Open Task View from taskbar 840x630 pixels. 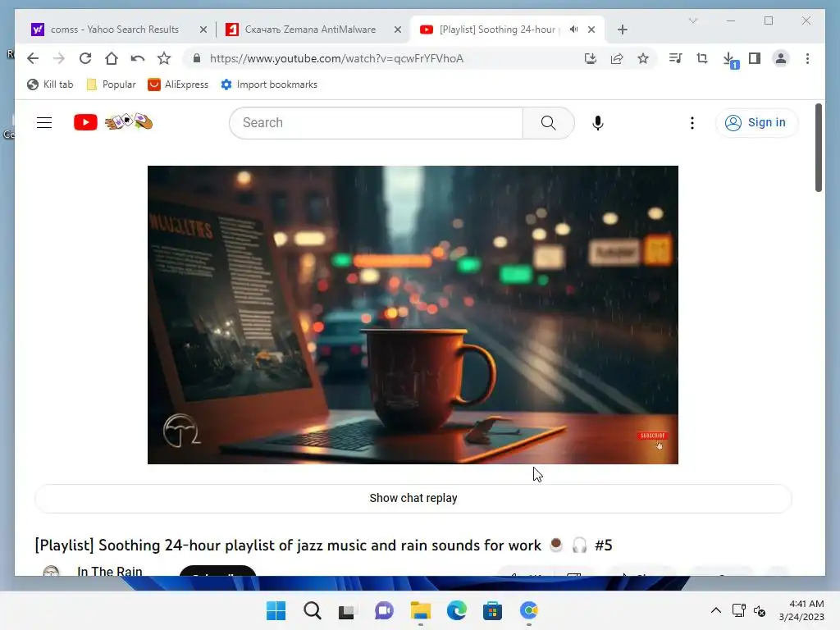click(x=347, y=610)
